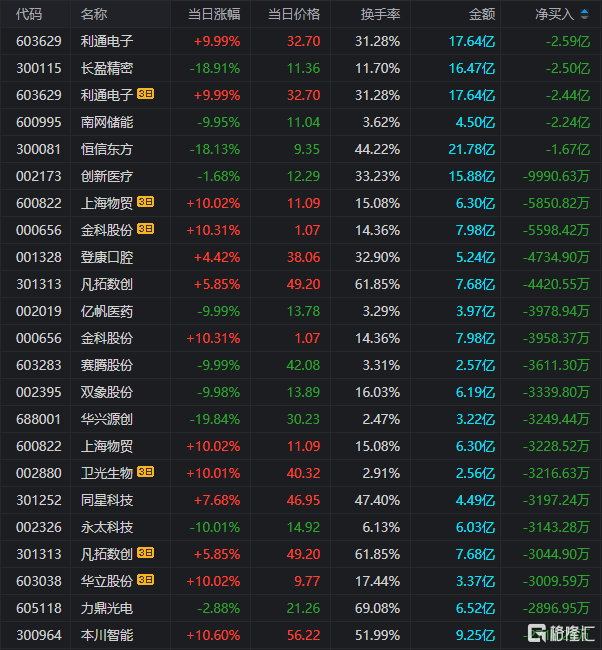Open stock 双象股份
The image size is (602, 650).
[x=107, y=392]
